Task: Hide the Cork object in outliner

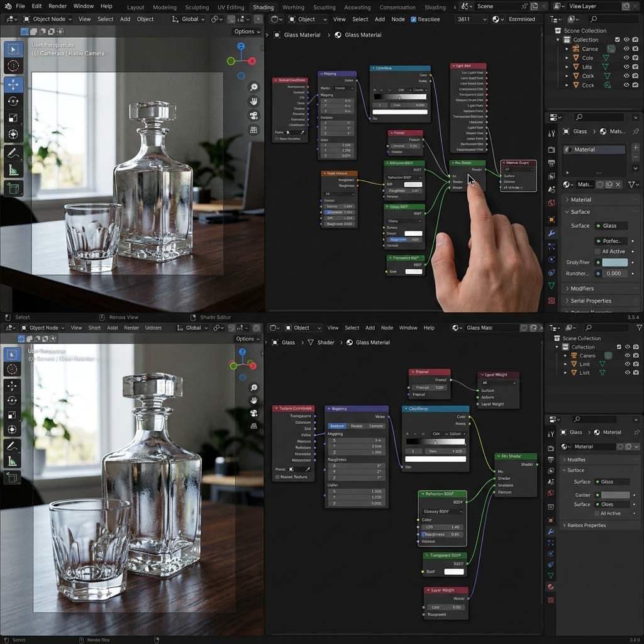Action: tap(626, 75)
